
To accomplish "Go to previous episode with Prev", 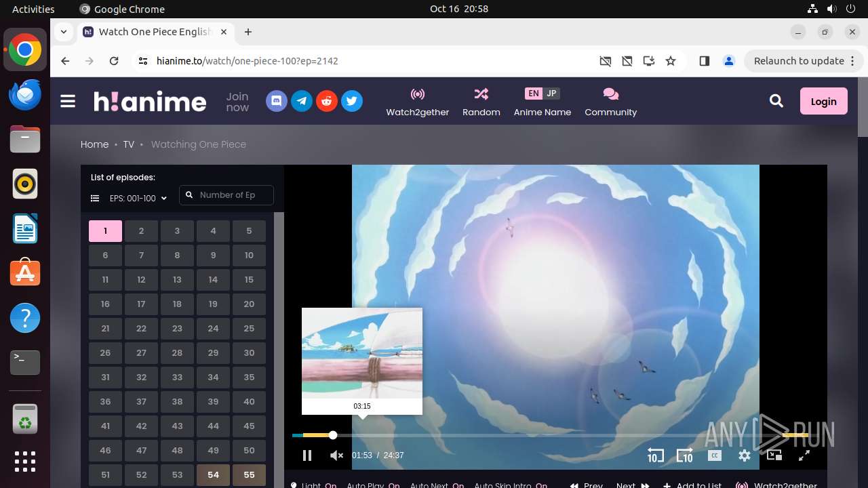I will (587, 485).
